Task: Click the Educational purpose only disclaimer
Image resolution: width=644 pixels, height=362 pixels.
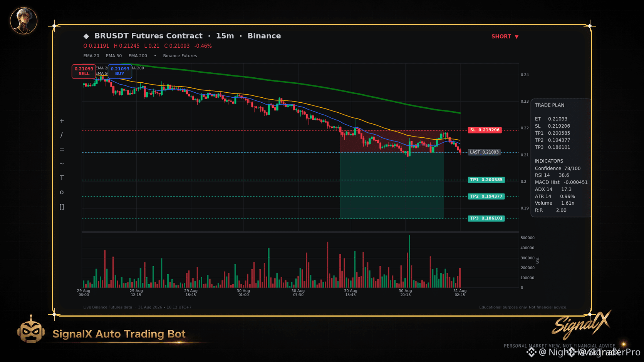Action: tap(523, 307)
